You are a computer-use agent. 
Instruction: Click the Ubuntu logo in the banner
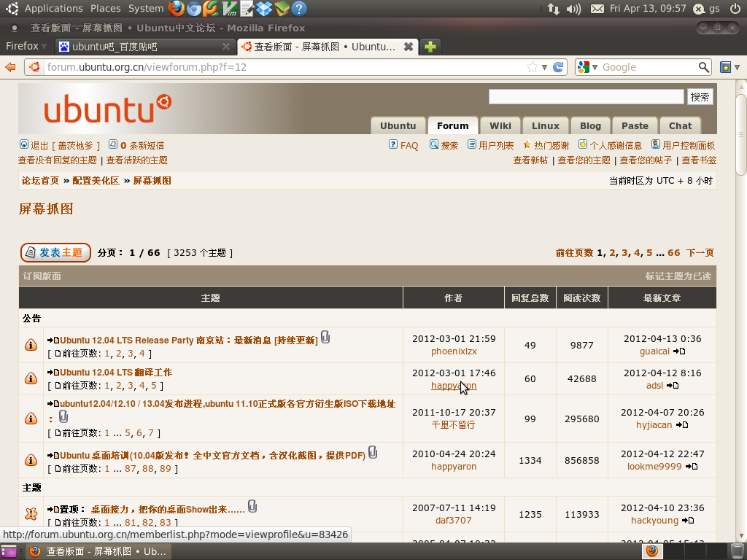[107, 109]
